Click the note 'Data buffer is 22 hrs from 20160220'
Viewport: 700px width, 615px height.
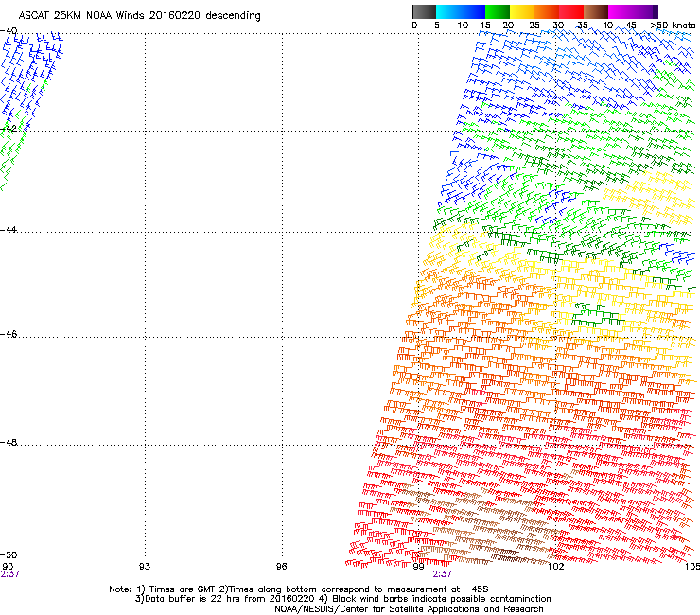click(x=224, y=599)
